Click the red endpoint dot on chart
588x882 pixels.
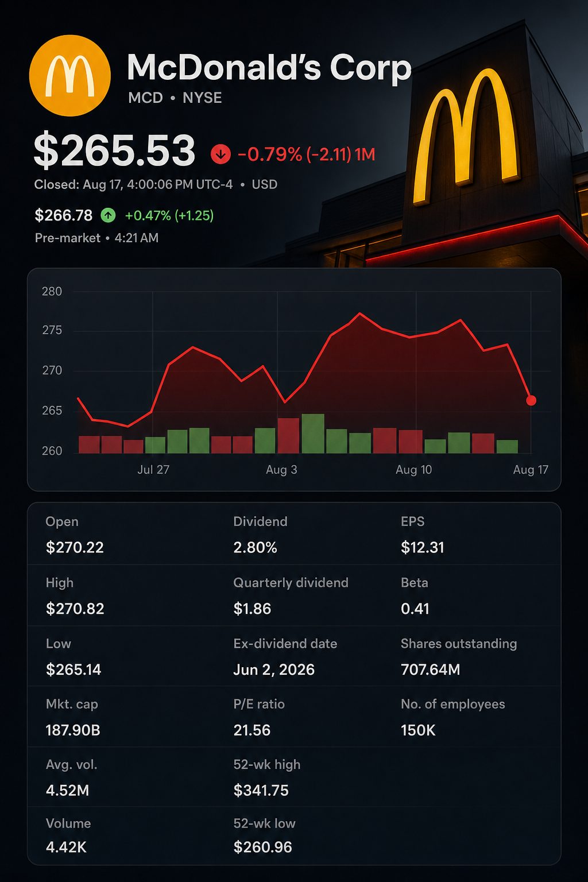(x=531, y=400)
